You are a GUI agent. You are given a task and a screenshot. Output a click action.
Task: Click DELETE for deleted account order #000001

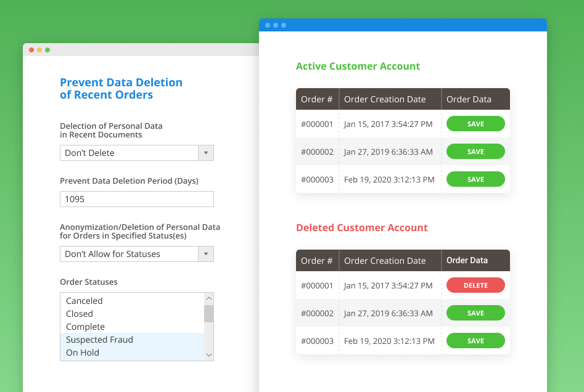click(475, 285)
